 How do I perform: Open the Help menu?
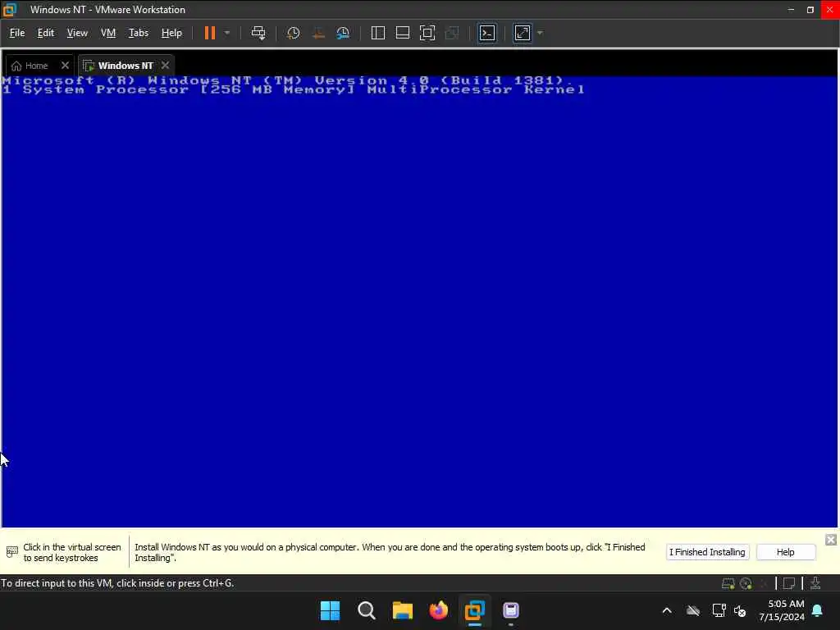click(x=171, y=33)
